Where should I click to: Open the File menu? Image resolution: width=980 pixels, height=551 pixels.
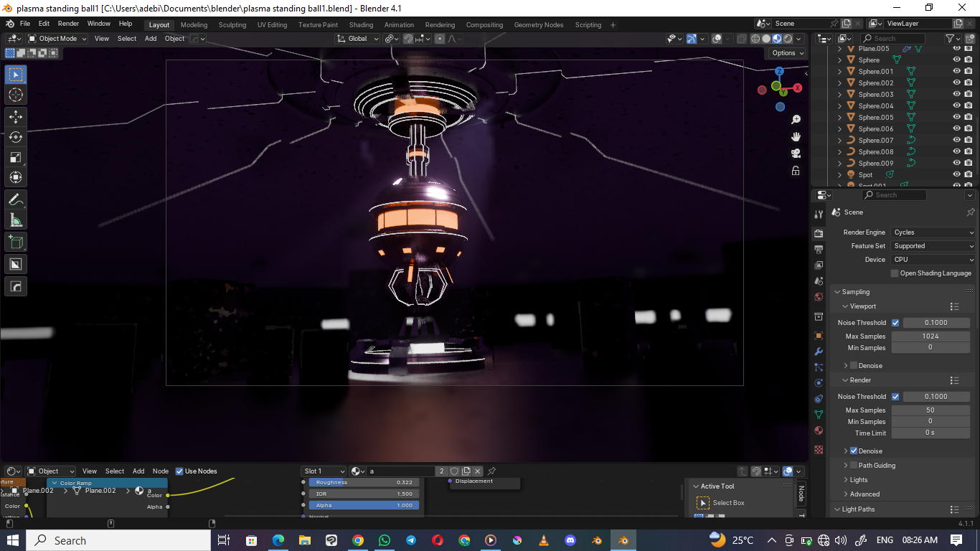coord(25,24)
